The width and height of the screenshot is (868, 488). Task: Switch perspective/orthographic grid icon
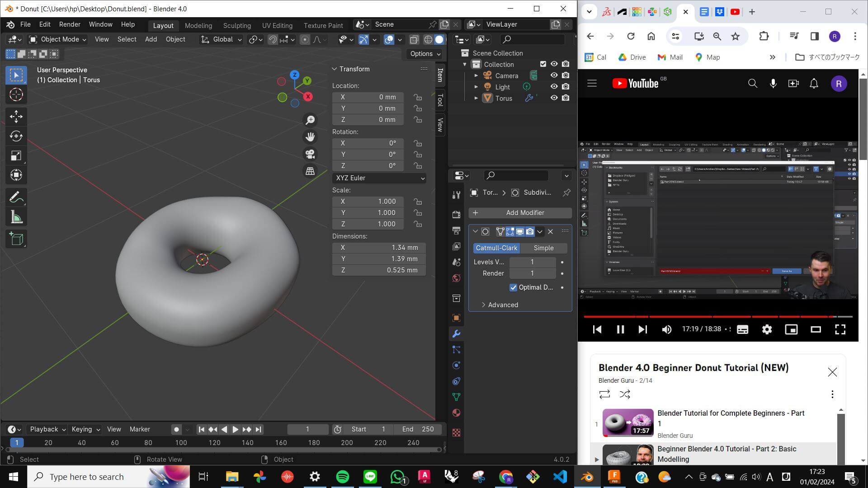click(310, 171)
